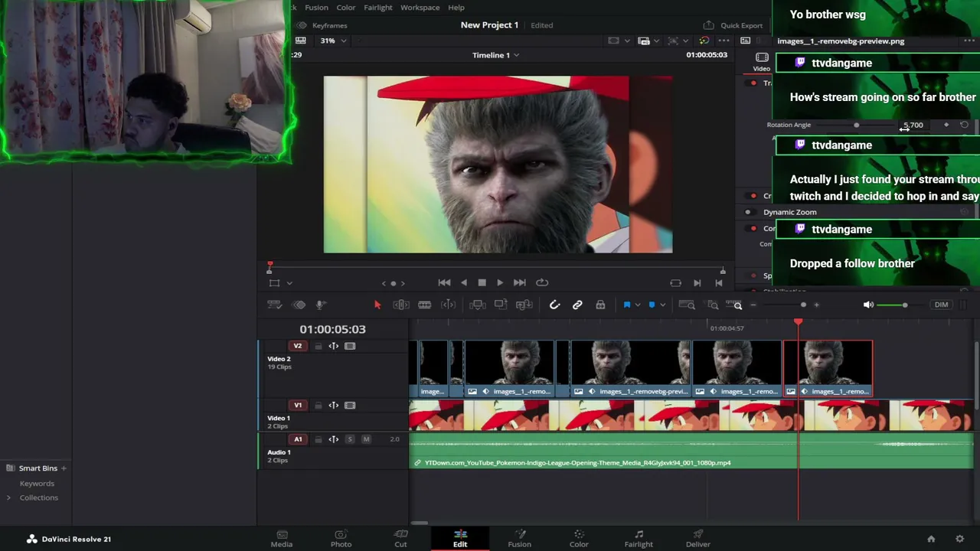Click the Replace Clip icon
This screenshot has width=980, height=551.
[x=524, y=305]
